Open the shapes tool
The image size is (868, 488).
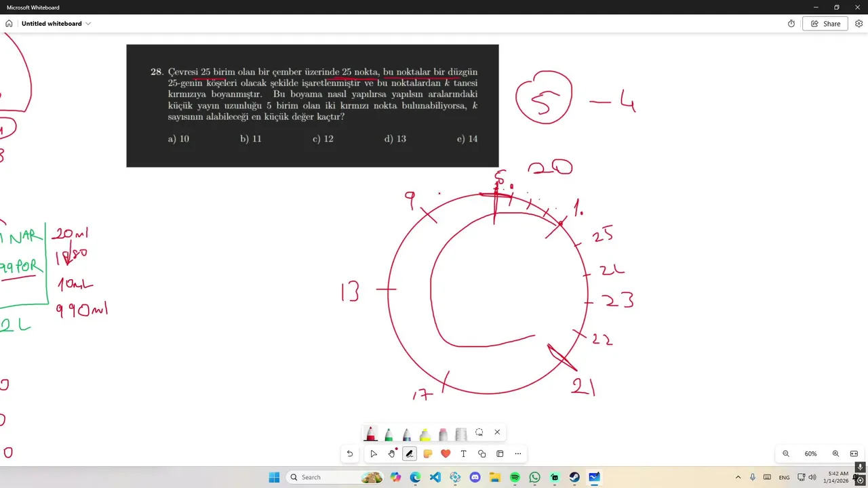482,454
